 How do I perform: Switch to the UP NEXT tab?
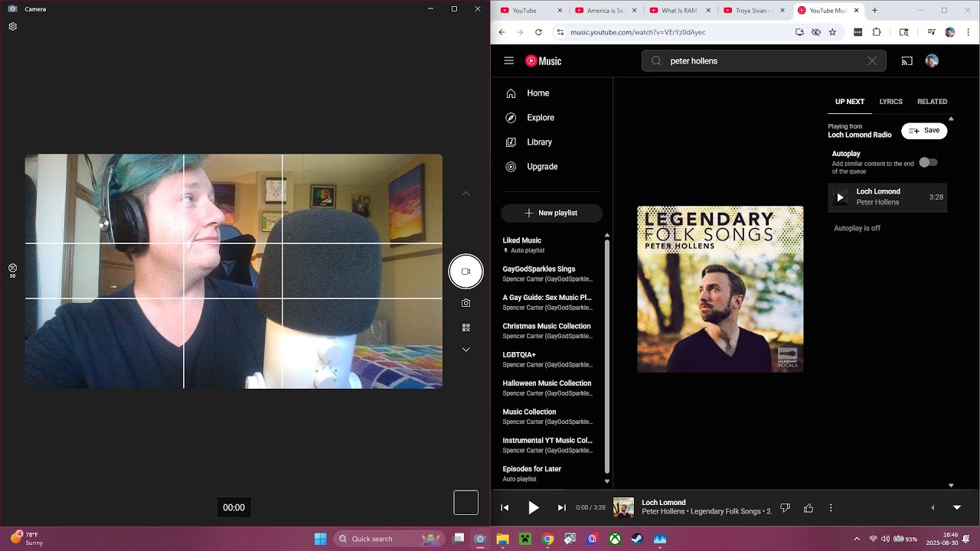850,102
